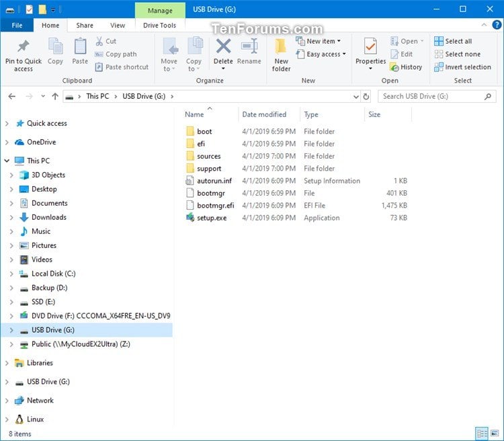Click Edit in the ribbon
Screen dimensions: 504x441
(x=401, y=54)
